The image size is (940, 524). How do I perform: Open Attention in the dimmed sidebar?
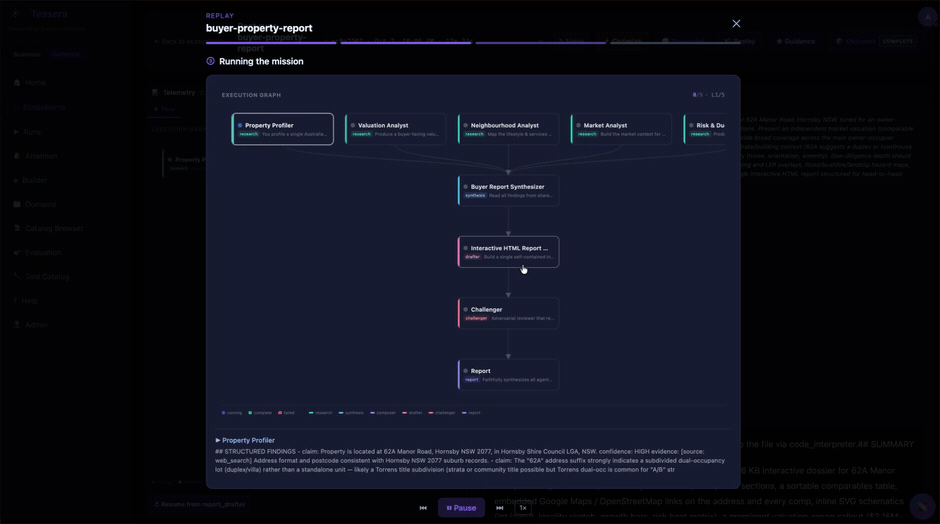(x=41, y=156)
